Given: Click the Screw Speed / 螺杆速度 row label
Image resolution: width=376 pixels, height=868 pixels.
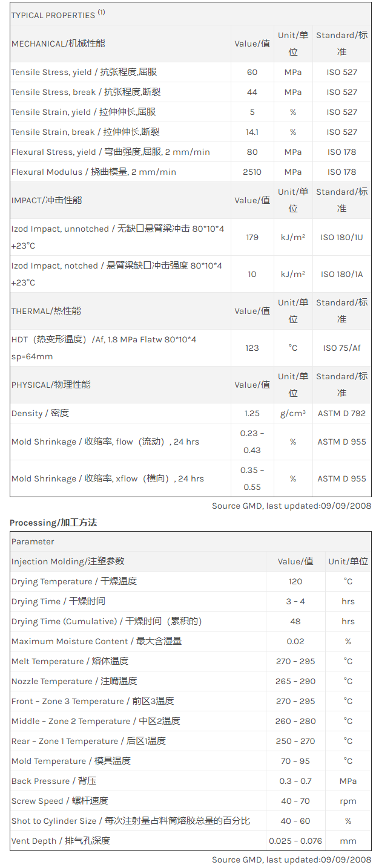Looking at the screenshot, I should pos(59,801).
